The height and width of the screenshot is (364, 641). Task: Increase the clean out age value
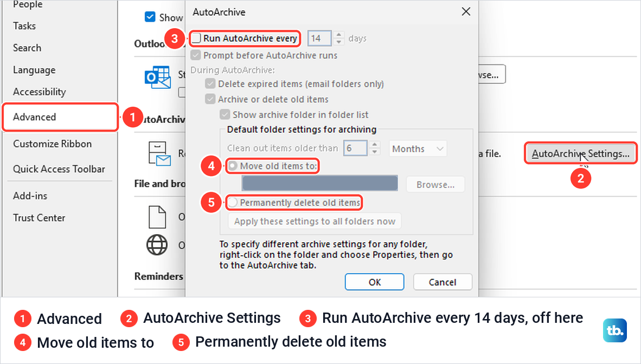[x=375, y=145]
